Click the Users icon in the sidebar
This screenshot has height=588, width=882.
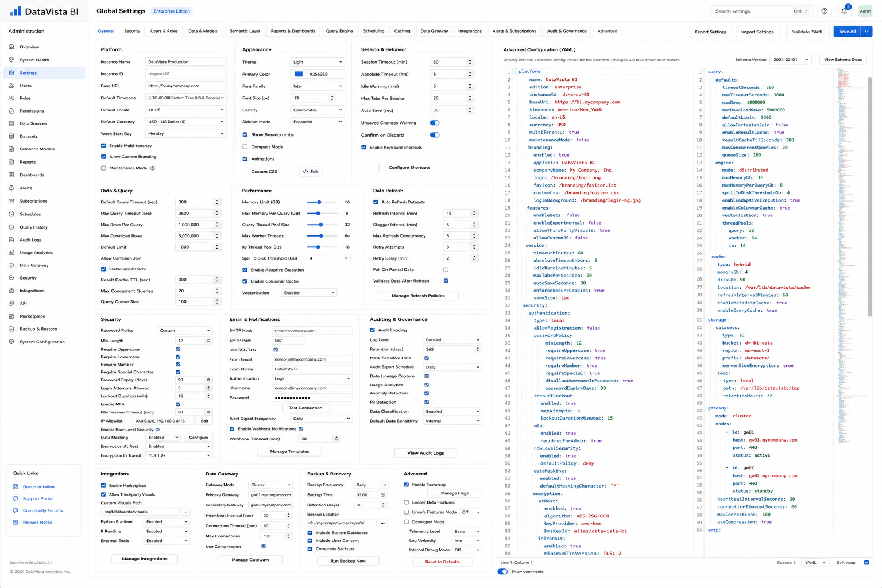pos(11,86)
